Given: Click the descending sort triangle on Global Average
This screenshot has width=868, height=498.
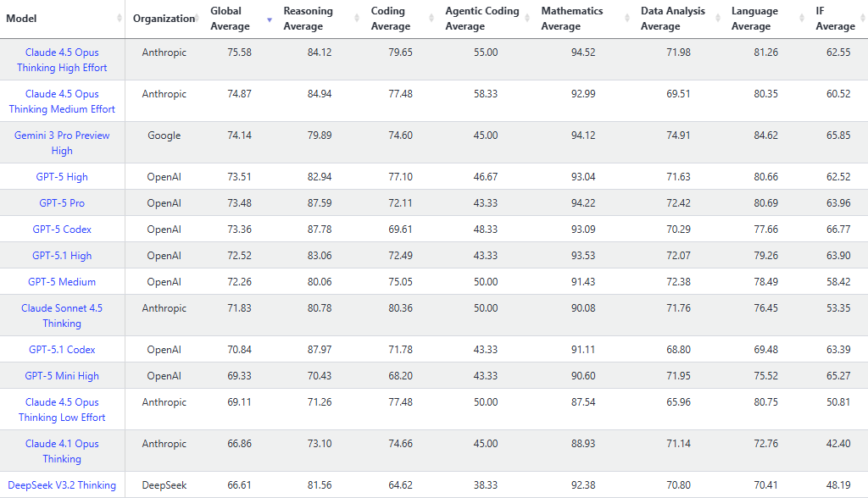Looking at the screenshot, I should (x=270, y=19).
